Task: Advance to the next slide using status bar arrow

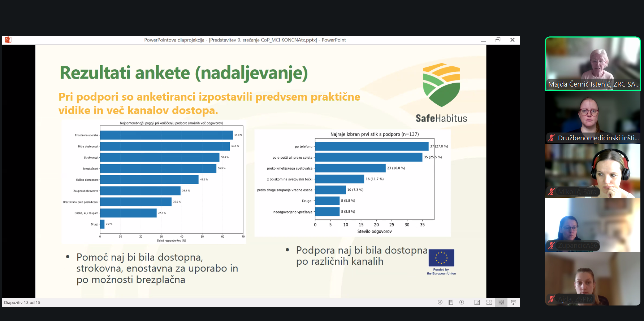Action: click(462, 302)
